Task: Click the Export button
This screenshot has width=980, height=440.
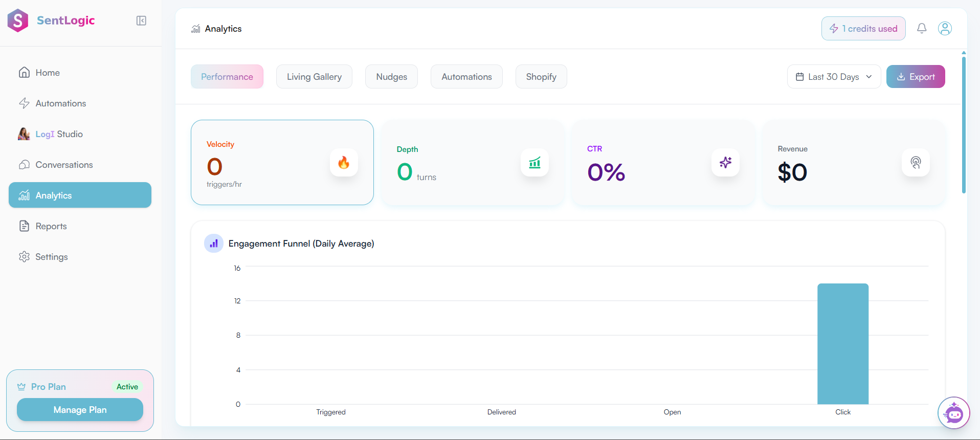Action: (x=916, y=77)
